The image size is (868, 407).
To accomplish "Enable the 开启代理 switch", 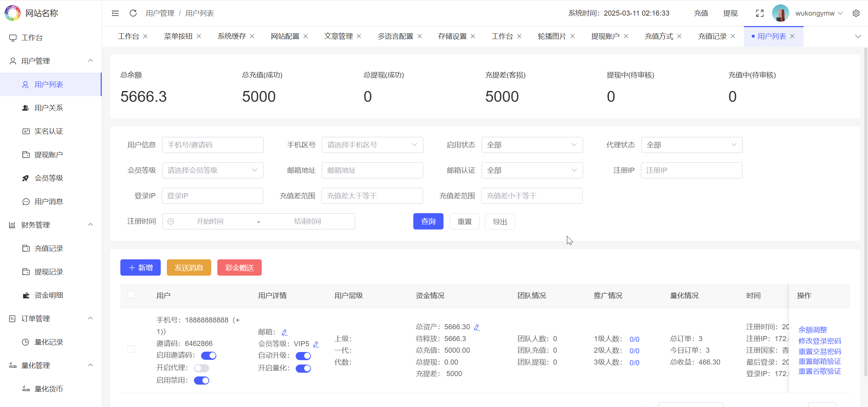I will click(202, 368).
